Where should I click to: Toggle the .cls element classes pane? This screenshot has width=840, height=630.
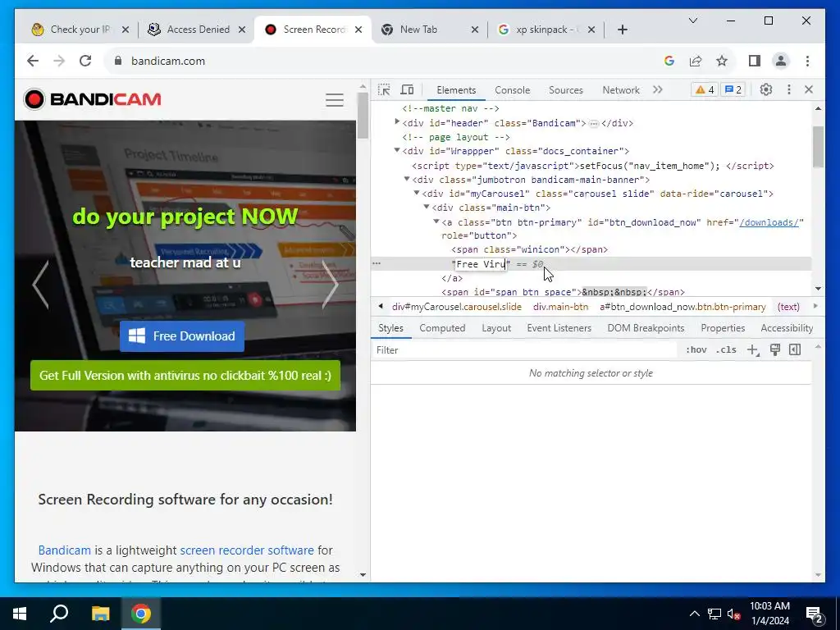click(x=726, y=349)
